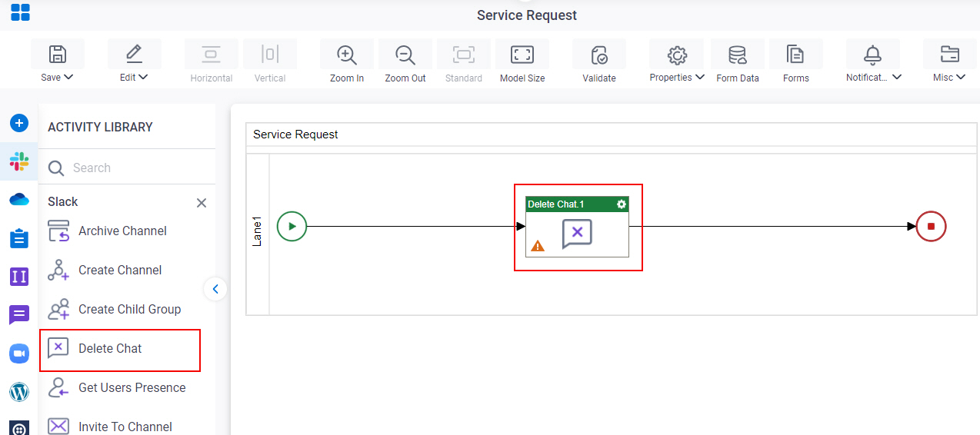
Task: Click the red end event node
Action: [x=931, y=227]
